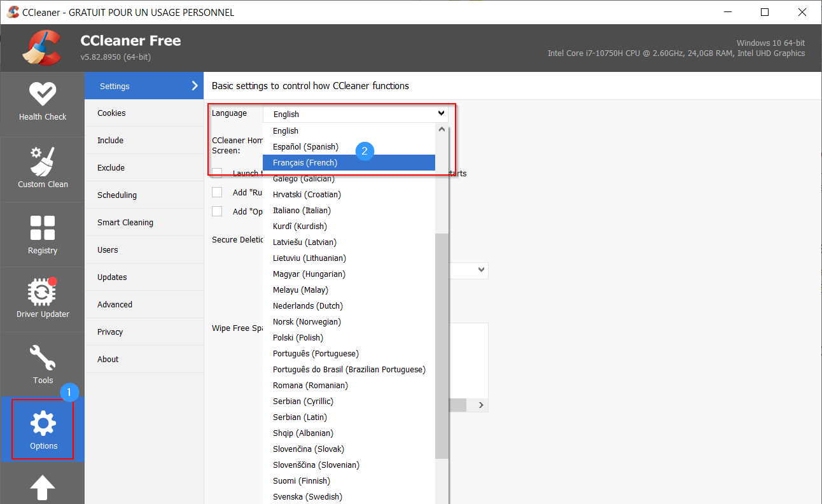Click the CCleaner title bar icon

point(13,12)
